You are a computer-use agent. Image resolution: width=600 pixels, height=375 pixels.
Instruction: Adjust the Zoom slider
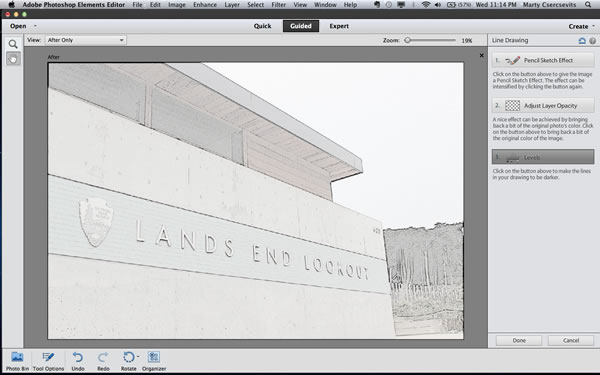point(408,40)
